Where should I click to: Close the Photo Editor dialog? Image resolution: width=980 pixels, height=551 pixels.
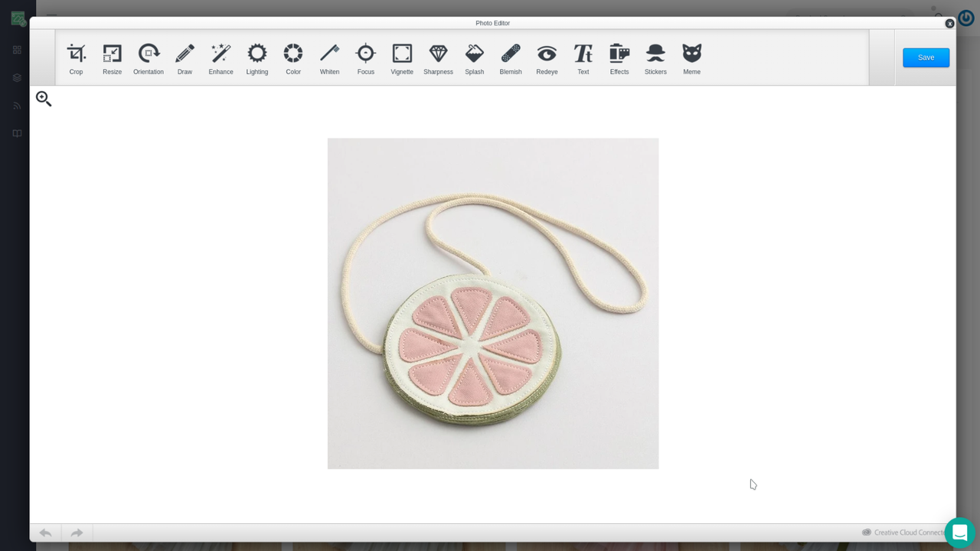pos(949,24)
